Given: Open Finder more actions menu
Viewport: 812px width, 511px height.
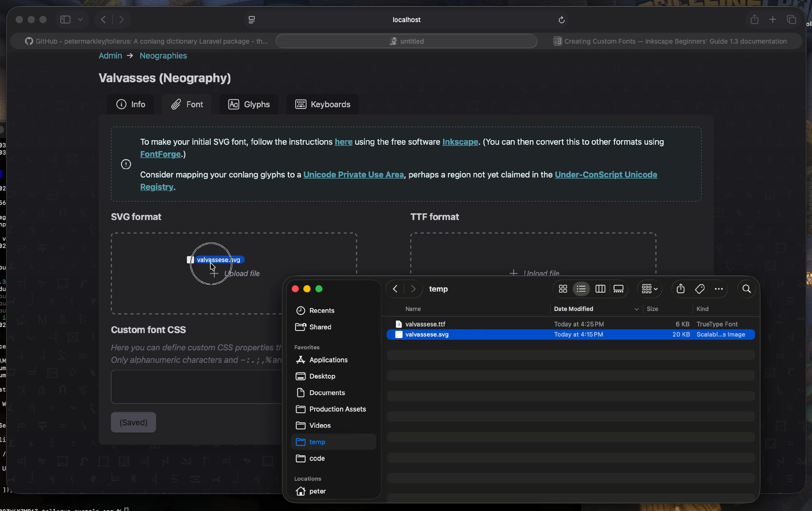Looking at the screenshot, I should click(x=719, y=289).
